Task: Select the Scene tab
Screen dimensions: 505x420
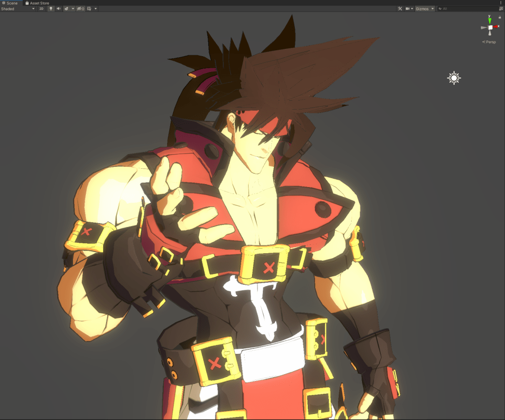Action: (10, 3)
